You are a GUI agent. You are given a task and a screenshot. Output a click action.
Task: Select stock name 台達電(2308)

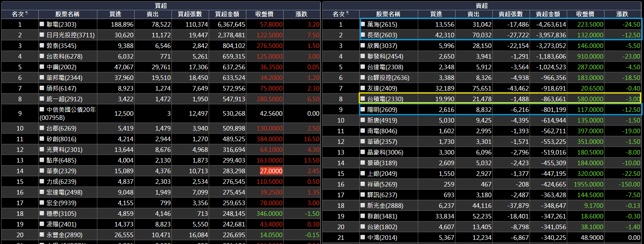pos(385,67)
